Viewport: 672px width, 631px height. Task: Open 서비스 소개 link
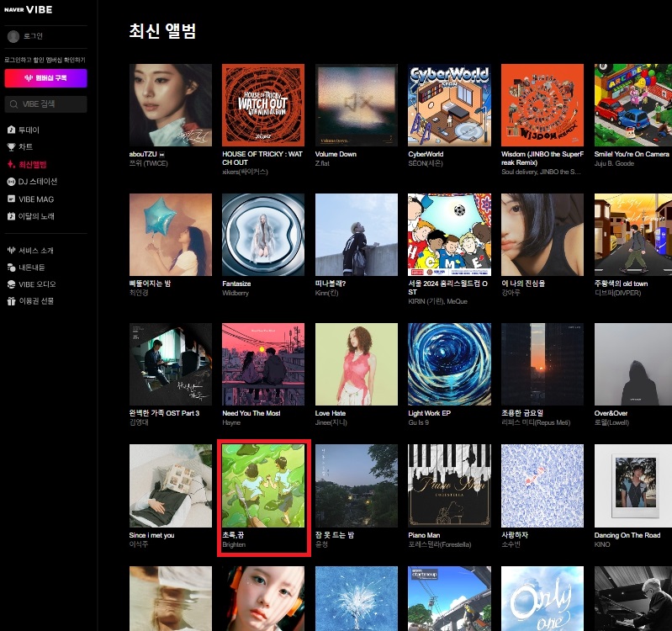[x=36, y=251]
